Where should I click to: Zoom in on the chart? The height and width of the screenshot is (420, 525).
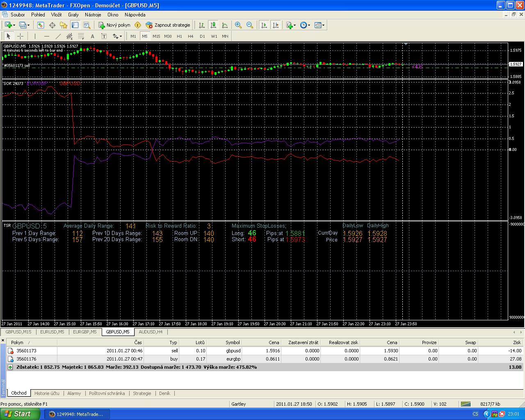tap(238, 25)
